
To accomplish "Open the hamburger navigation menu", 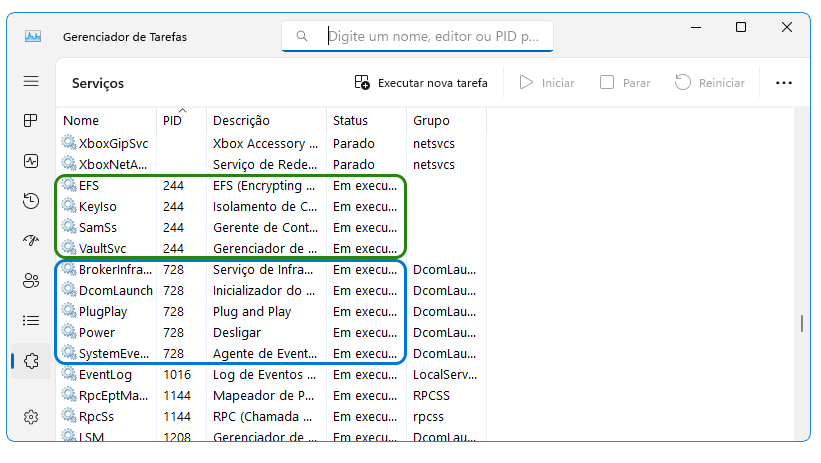I will [x=31, y=81].
